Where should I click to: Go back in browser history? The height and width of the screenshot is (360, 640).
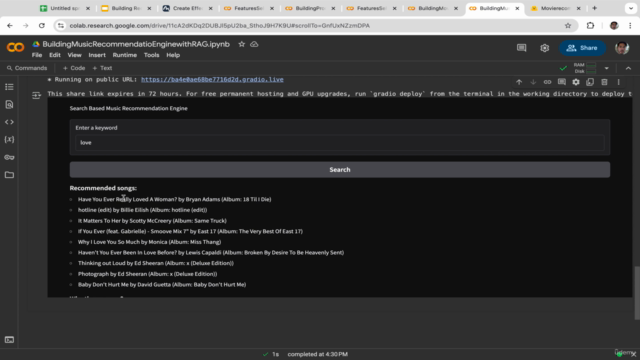[x=10, y=25]
